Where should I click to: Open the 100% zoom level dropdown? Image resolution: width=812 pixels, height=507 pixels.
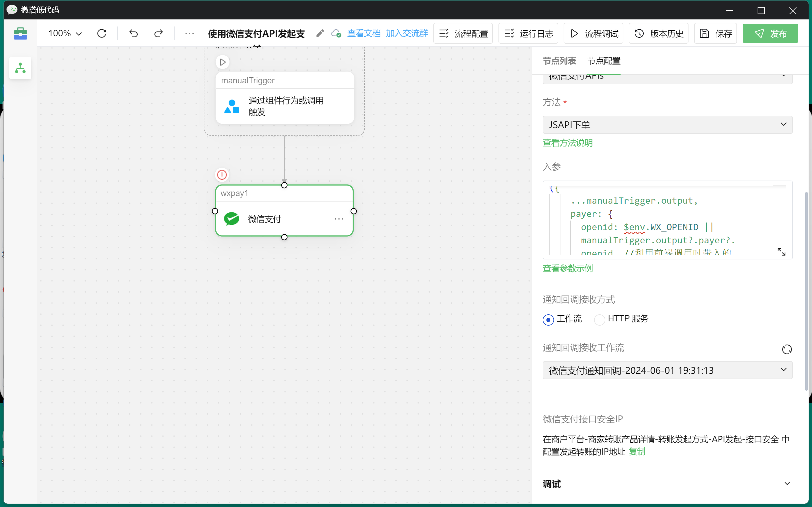(x=65, y=34)
